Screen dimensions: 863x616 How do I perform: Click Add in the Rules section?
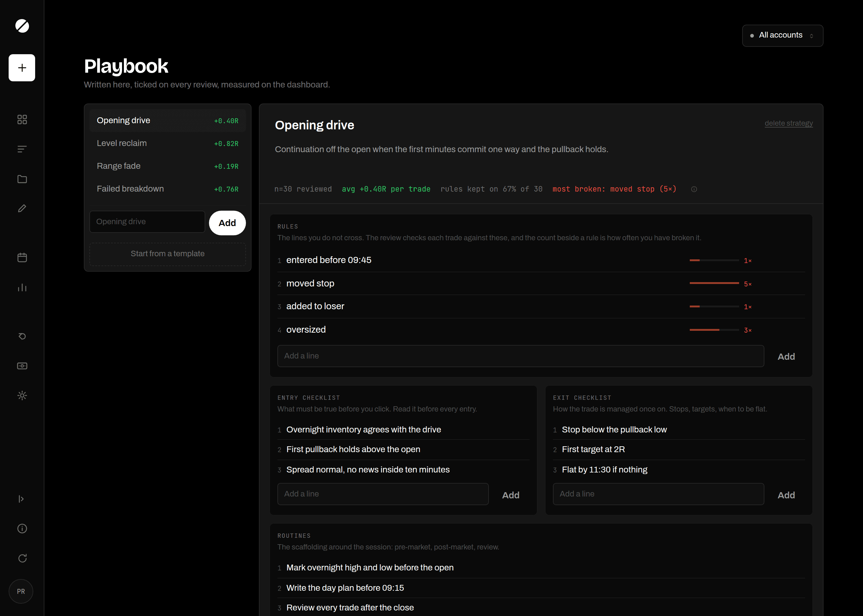[x=786, y=357]
